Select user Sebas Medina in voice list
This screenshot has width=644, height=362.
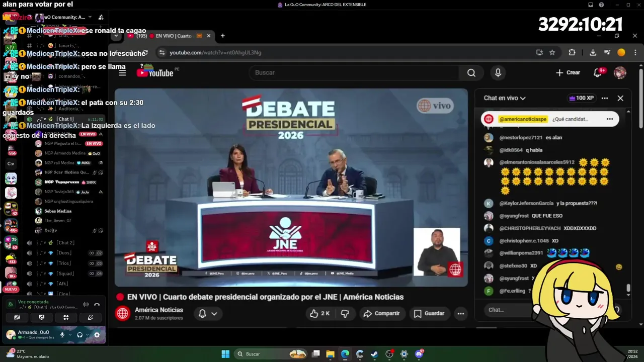[58, 211]
